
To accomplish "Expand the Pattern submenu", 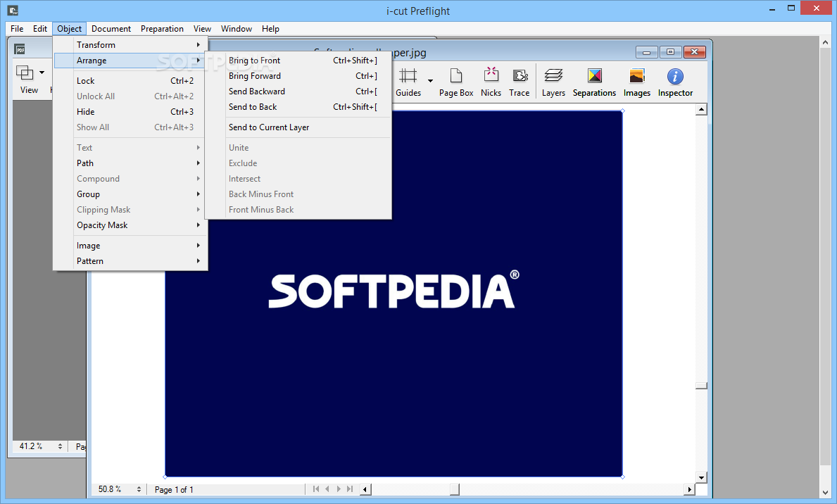I will pyautogui.click(x=131, y=260).
